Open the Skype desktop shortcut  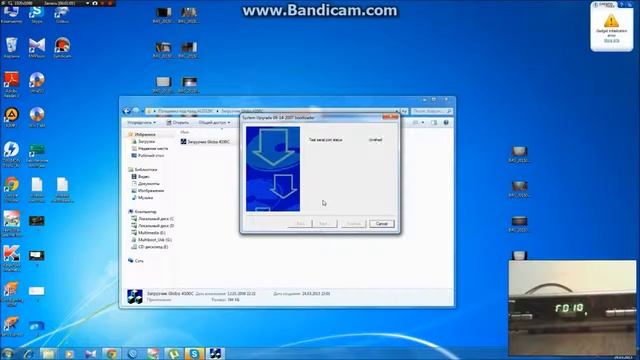(x=37, y=13)
